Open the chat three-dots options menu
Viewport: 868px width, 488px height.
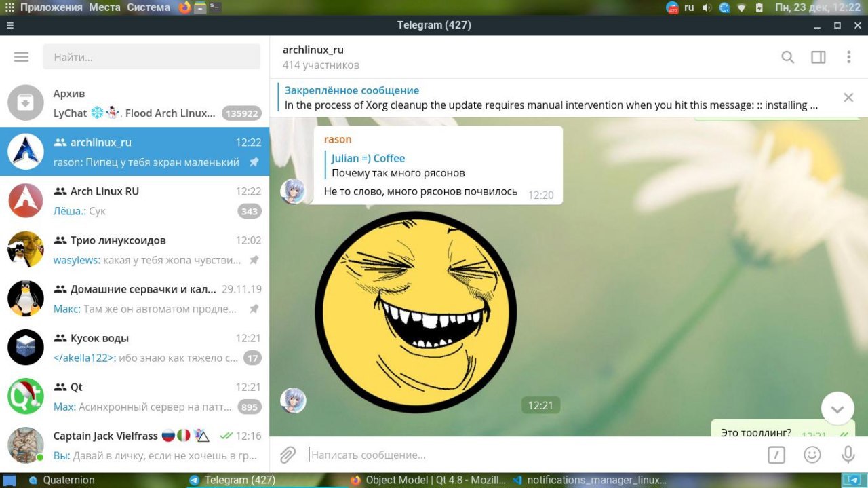(848, 57)
